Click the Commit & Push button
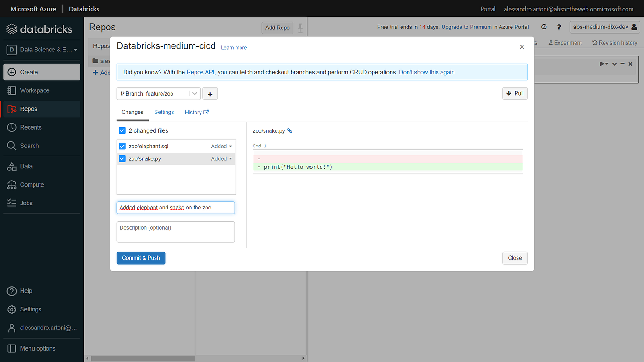This screenshot has width=644, height=362. pos(141,258)
